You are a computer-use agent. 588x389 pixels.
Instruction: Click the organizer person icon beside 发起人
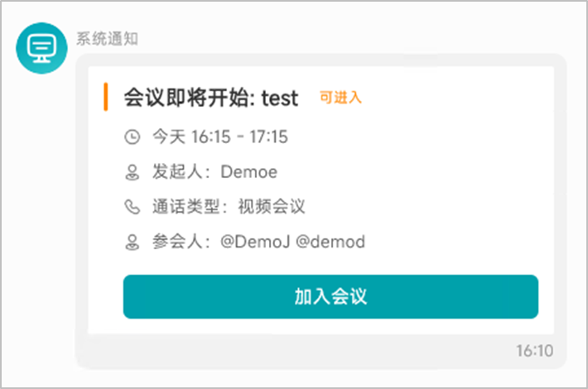[x=132, y=172]
